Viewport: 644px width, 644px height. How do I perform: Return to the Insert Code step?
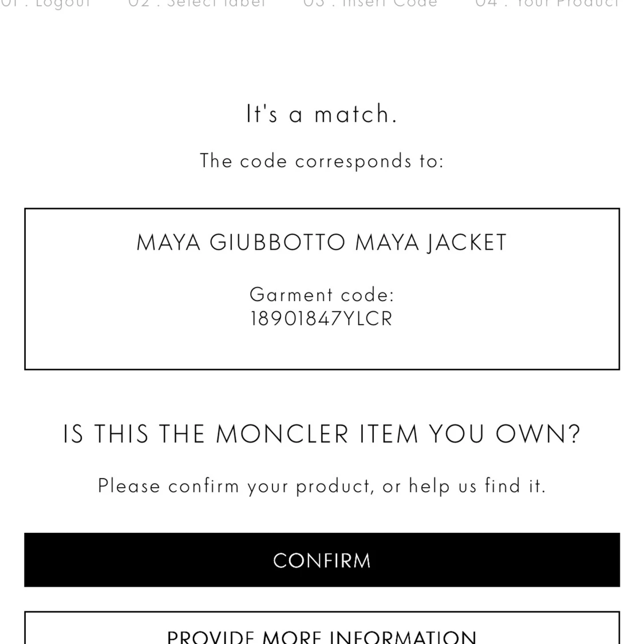[370, 3]
